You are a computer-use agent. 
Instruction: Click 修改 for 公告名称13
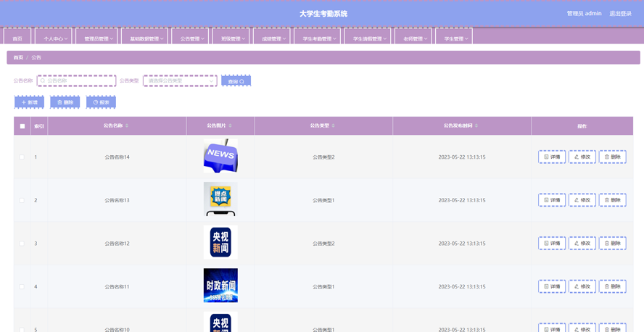[582, 200]
